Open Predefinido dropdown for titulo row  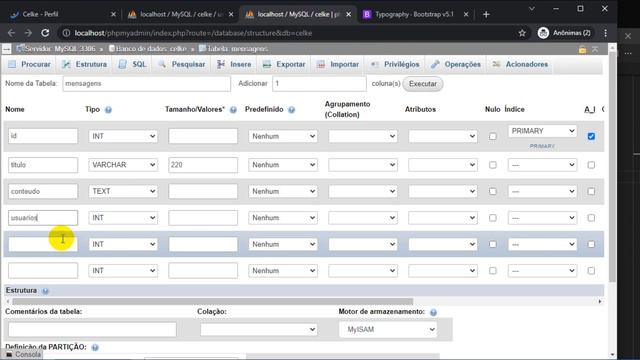pyautogui.click(x=283, y=165)
